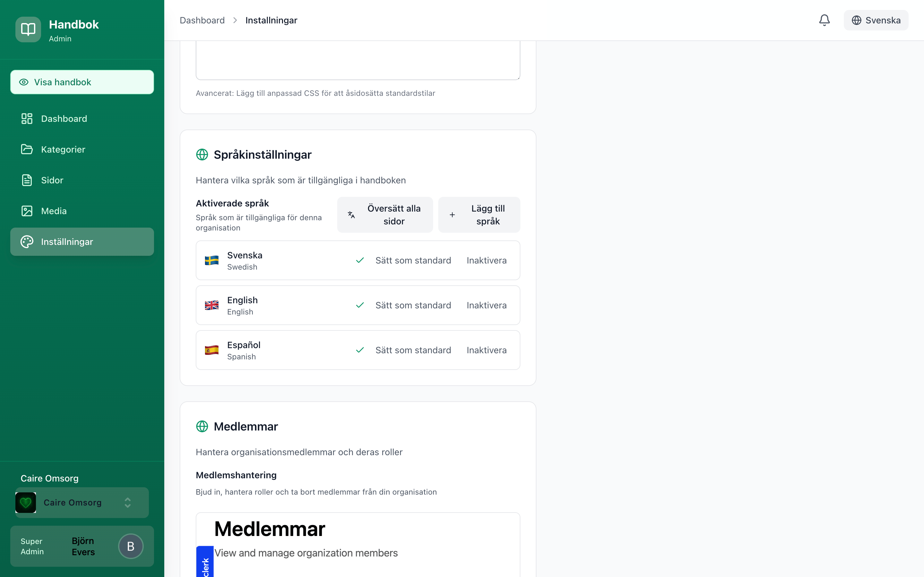Click the Handbok book logo
Image resolution: width=924 pixels, height=577 pixels.
[28, 29]
